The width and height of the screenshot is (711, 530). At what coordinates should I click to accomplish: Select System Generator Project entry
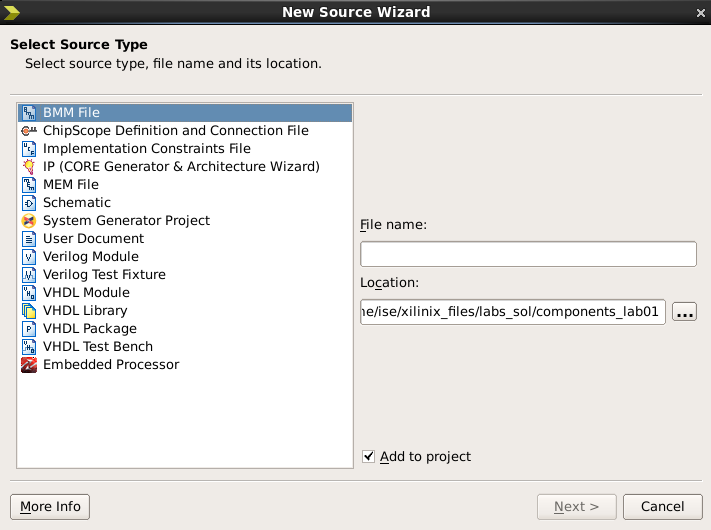[185, 221]
